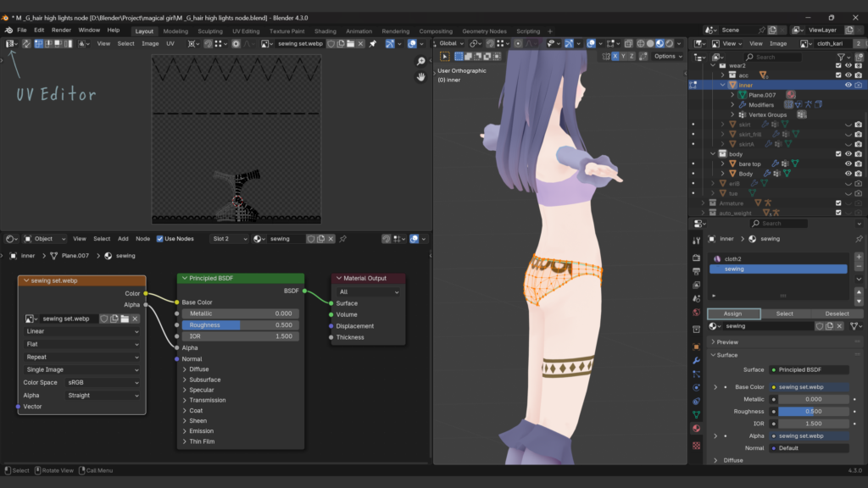Click the zoom magnifier in UV editor
This screenshot has width=868, height=488.
[421, 62]
